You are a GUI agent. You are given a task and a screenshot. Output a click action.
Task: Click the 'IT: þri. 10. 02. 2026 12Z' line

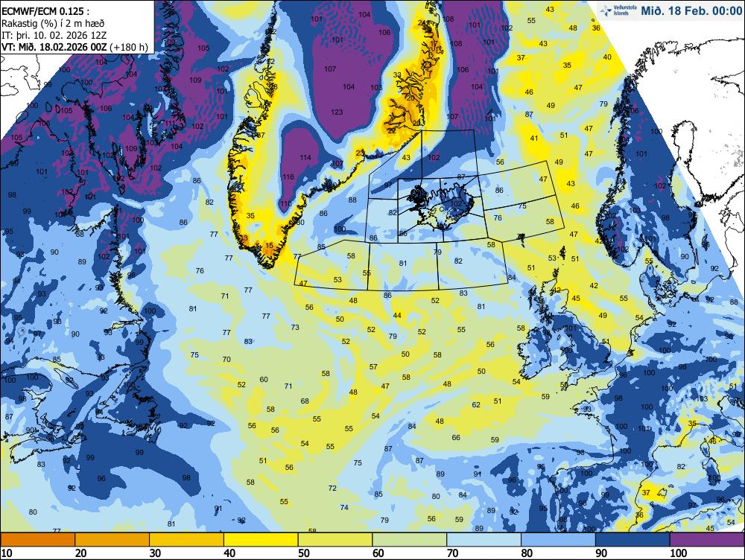coord(54,35)
